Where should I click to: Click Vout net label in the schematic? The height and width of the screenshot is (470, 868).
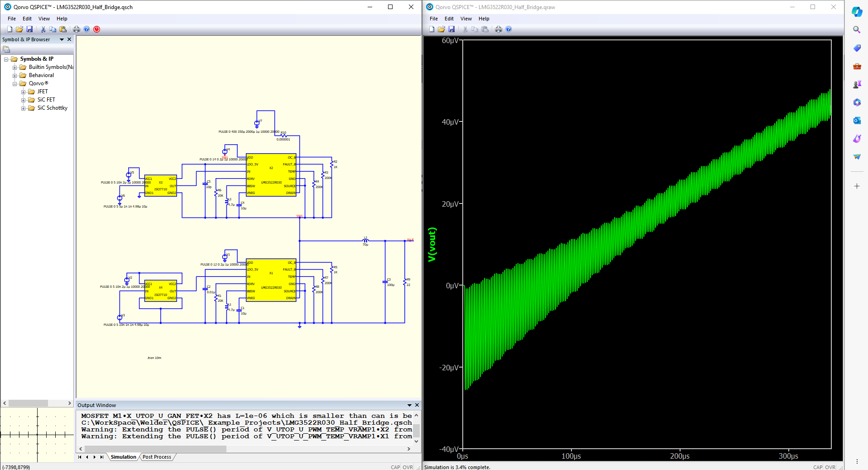point(410,240)
